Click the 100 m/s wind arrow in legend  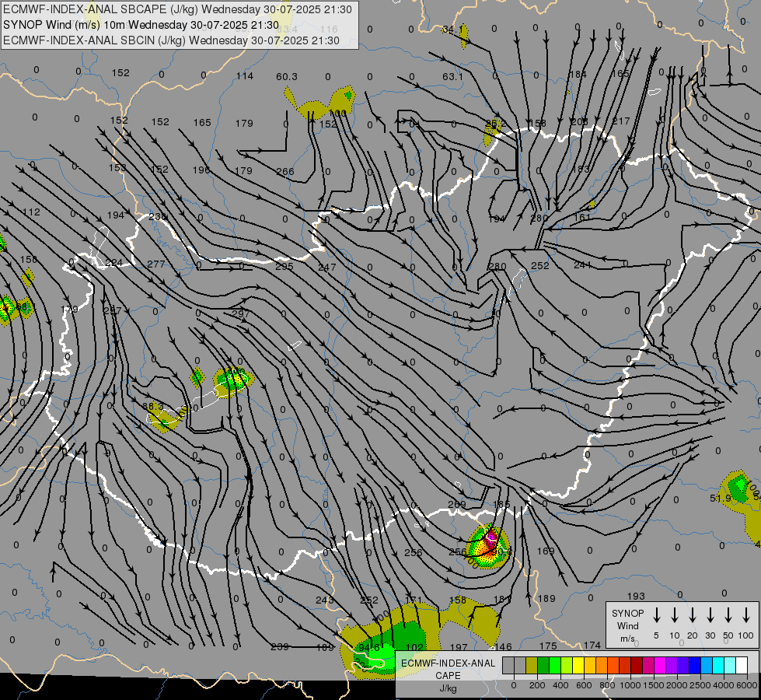tap(746, 615)
